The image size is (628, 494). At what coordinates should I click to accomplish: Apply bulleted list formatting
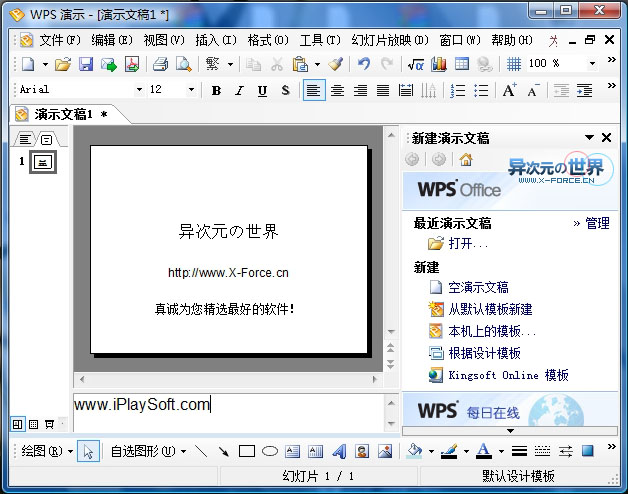481,91
